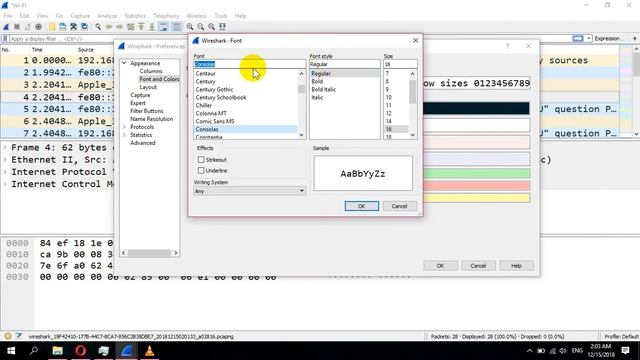640x360 pixels.
Task: Find a packet magnifier icon
Action: point(98,27)
